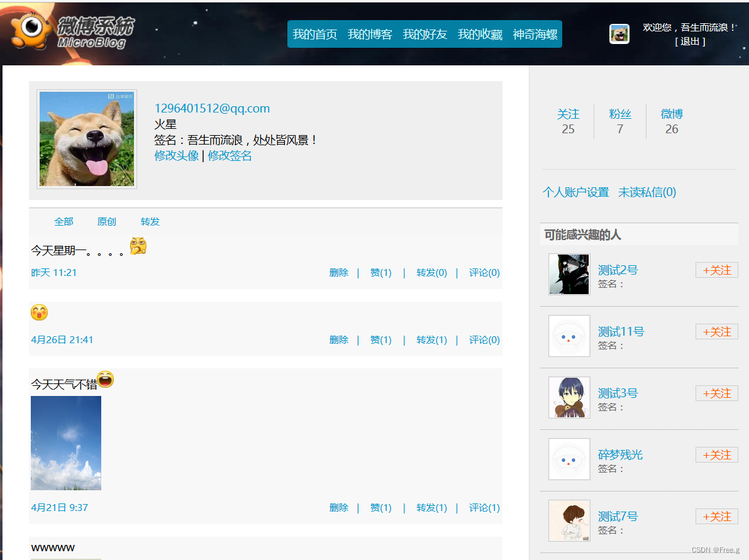
Task: Click the small user avatar in header
Action: click(619, 34)
